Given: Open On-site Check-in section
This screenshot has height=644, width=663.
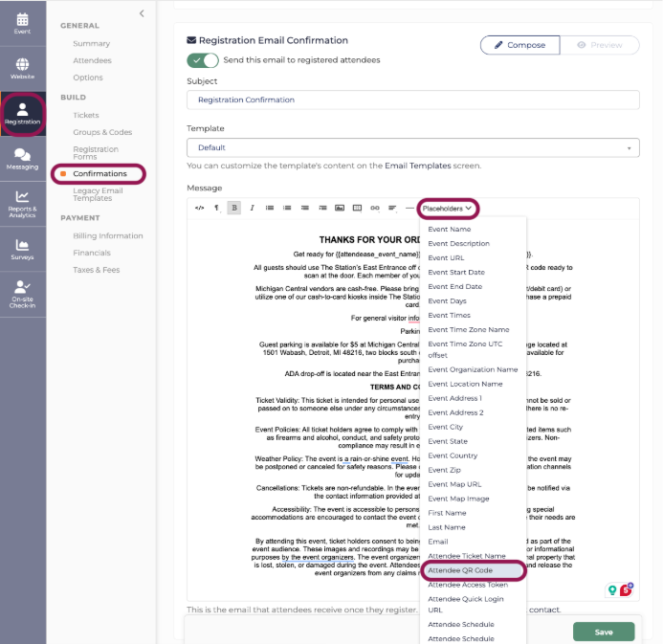Looking at the screenshot, I should coord(22,295).
